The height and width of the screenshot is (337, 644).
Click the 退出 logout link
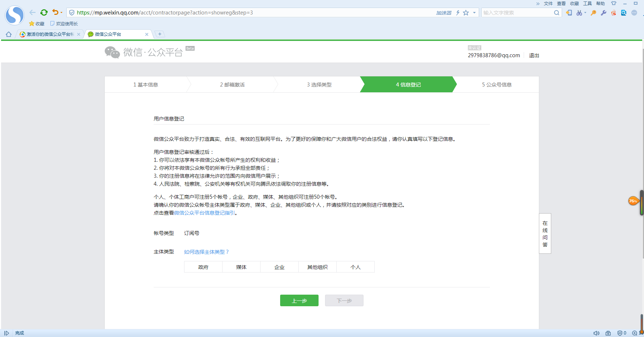point(534,55)
